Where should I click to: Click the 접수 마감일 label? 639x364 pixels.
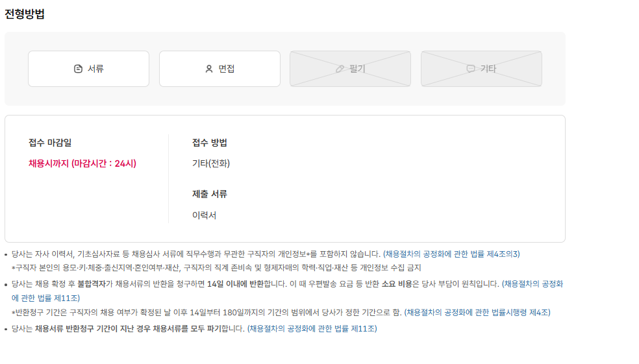pos(50,143)
